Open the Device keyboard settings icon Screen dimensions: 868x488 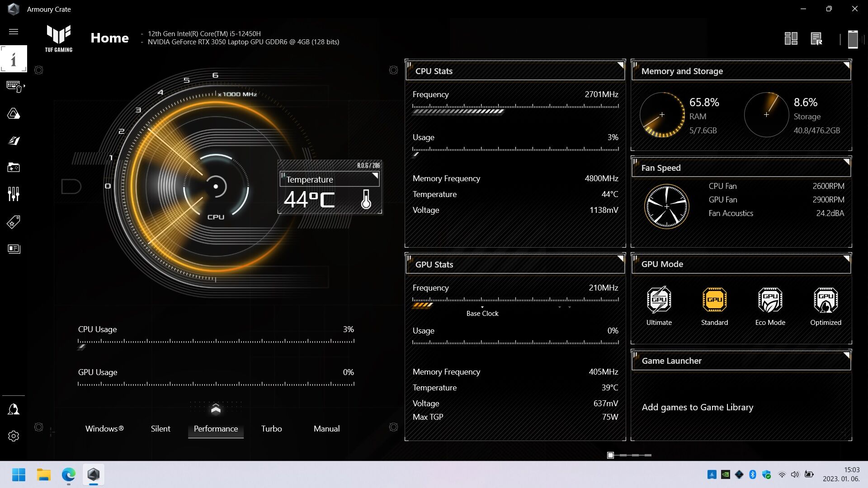(14, 86)
